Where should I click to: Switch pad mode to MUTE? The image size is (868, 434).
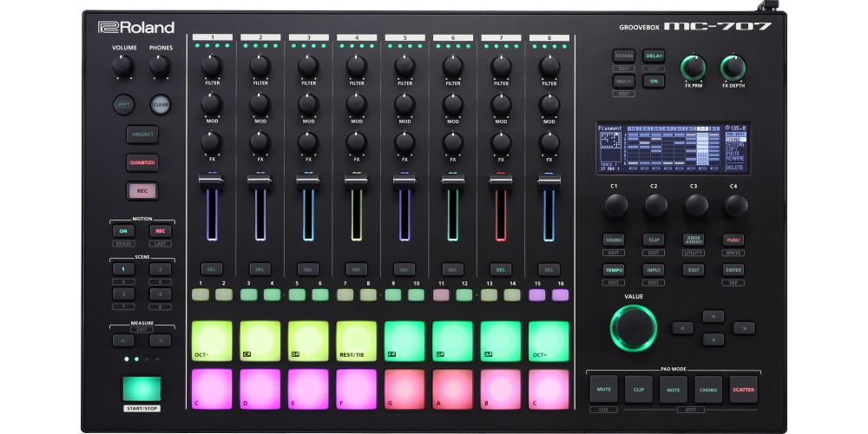coord(603,389)
